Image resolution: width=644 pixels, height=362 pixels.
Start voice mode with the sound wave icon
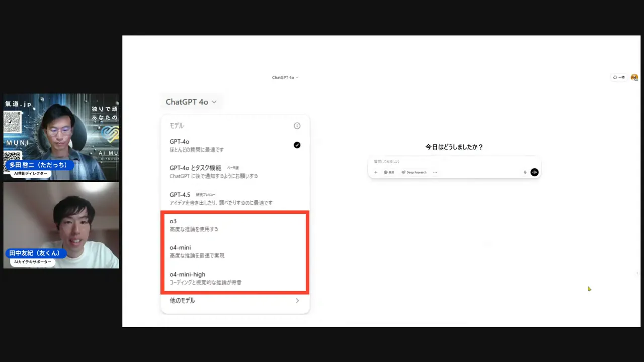534,172
